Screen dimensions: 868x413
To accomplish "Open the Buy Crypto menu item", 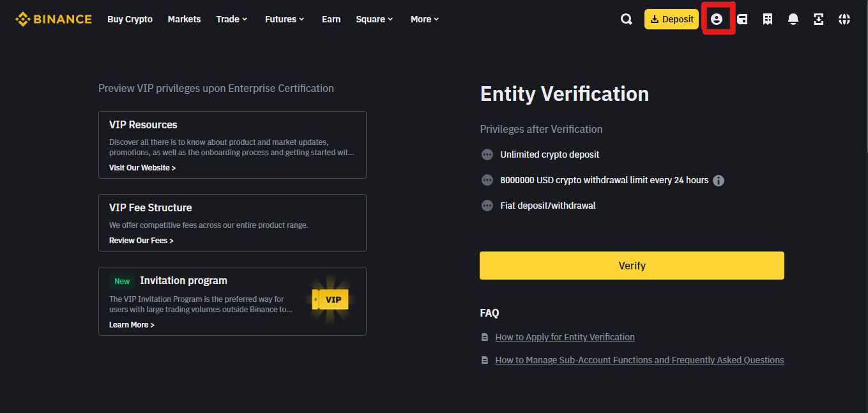I will click(x=130, y=19).
